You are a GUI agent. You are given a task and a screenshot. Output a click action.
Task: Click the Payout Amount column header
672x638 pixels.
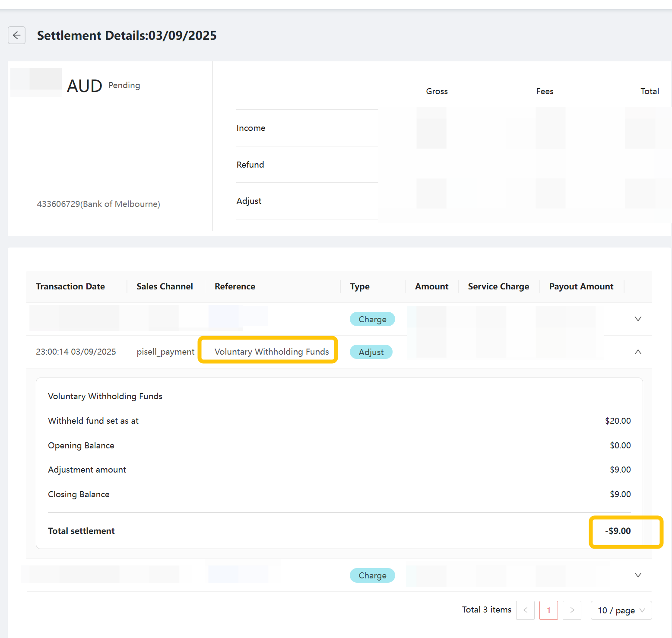coord(581,286)
